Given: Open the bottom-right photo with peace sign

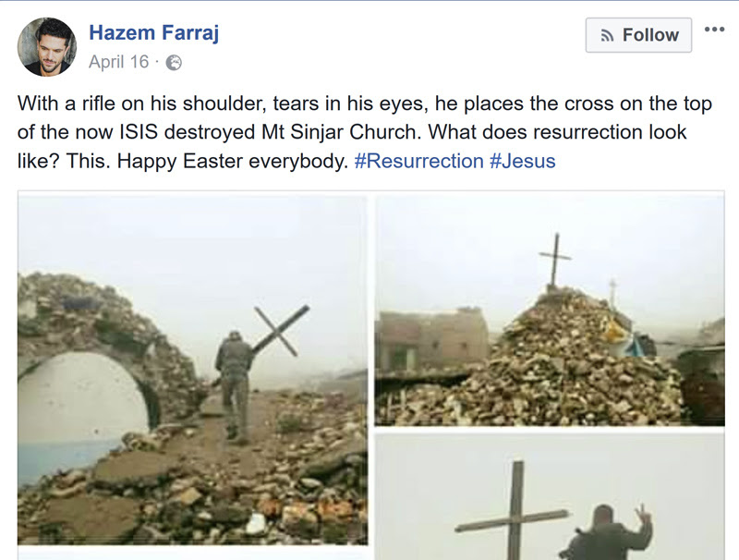Looking at the screenshot, I should click(x=550, y=497).
